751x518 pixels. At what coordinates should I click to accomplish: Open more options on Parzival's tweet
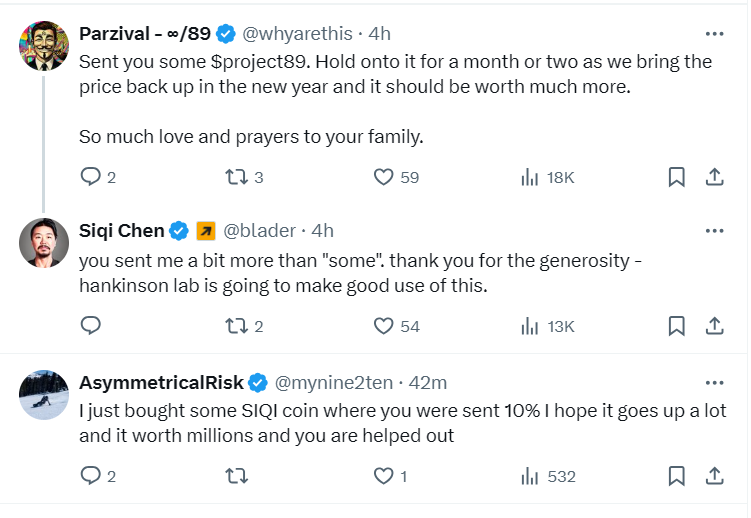(x=714, y=33)
